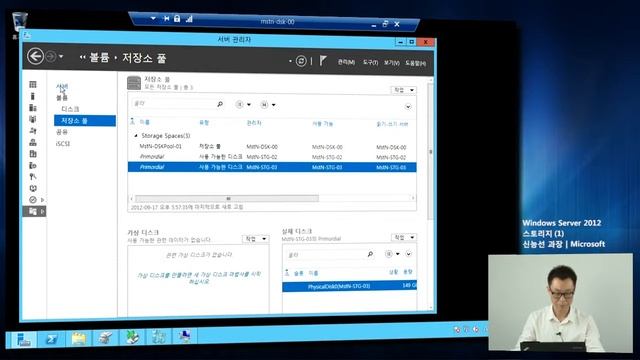
Task: Click the pin icon on remote connection bar
Action: 166,18
